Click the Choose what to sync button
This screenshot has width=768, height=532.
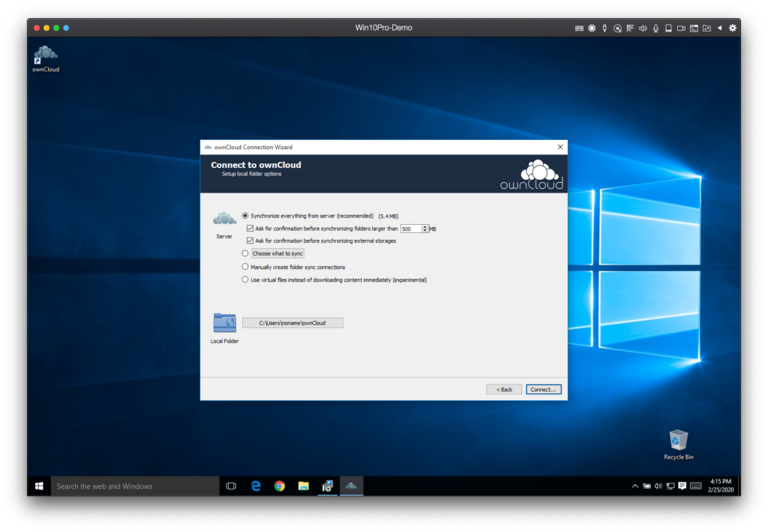tap(277, 253)
